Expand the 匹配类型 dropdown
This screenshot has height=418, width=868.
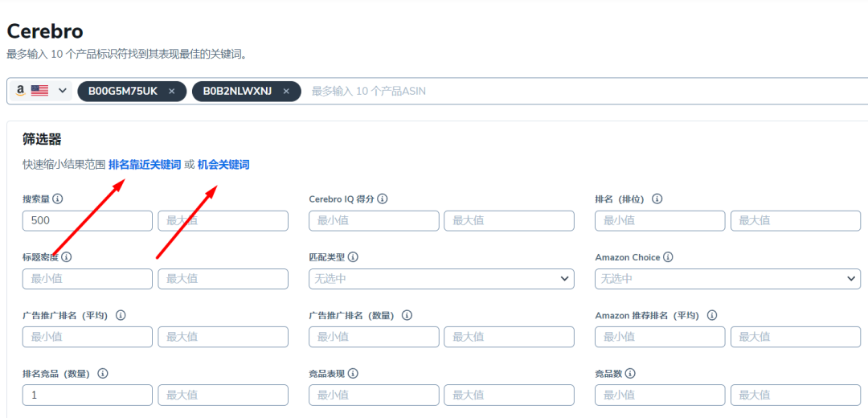tap(441, 279)
